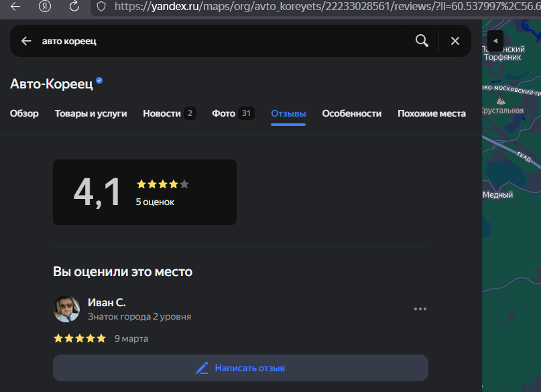Click the shield protection icon in address bar
Image resolution: width=541 pixels, height=392 pixels.
(x=101, y=7)
